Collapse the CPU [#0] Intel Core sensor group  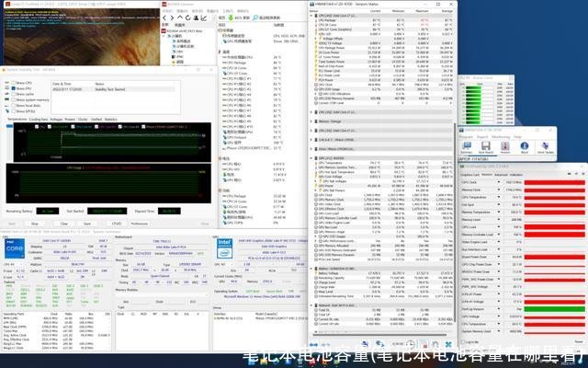(310, 17)
